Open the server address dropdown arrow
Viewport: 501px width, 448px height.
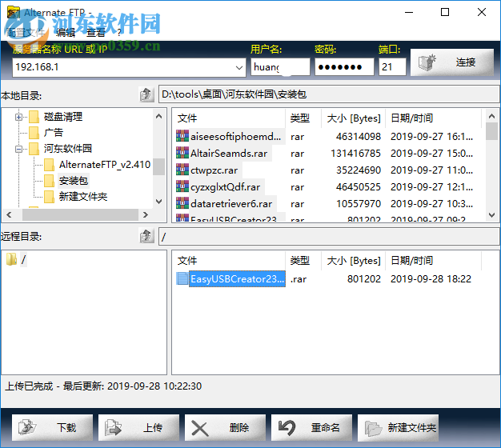[238, 67]
